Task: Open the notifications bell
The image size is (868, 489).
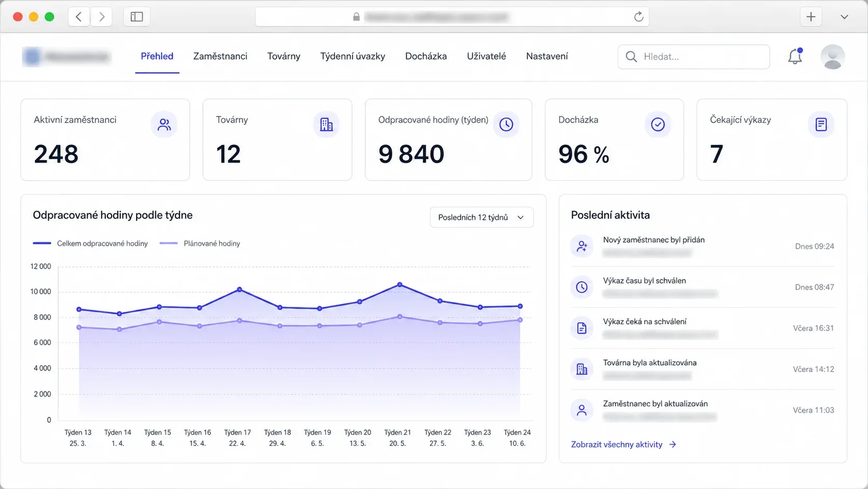Action: [795, 56]
